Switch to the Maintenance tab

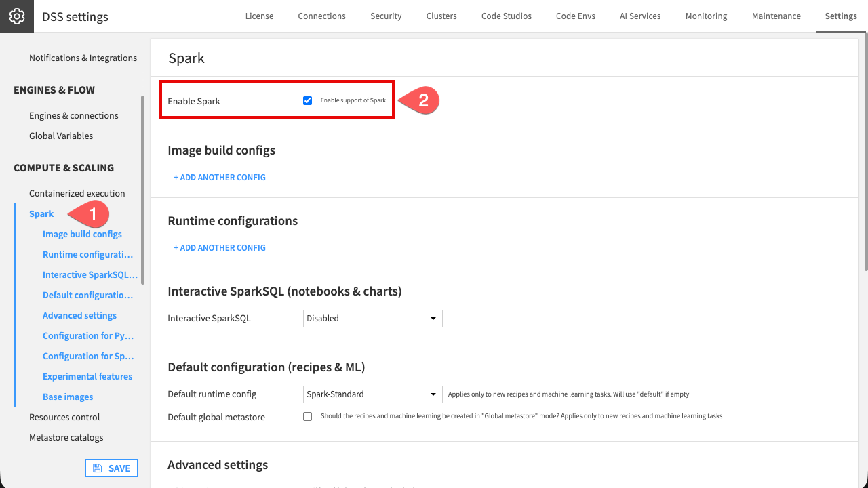tap(776, 16)
